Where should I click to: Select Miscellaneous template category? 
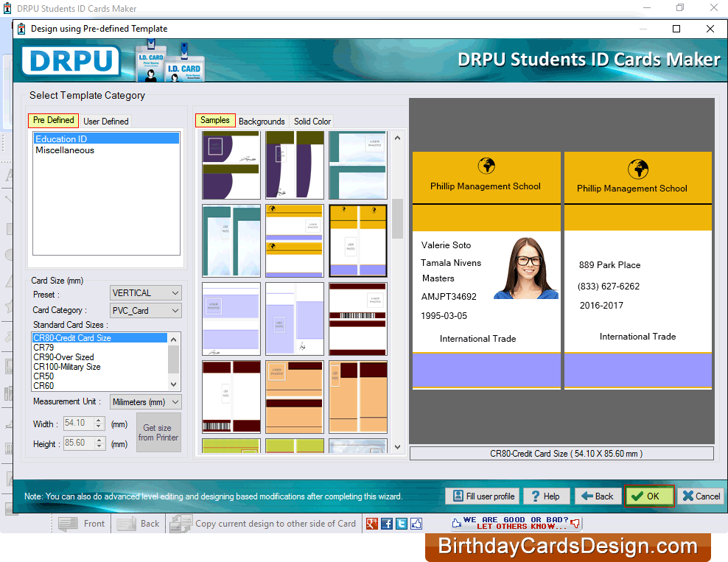coord(106,150)
